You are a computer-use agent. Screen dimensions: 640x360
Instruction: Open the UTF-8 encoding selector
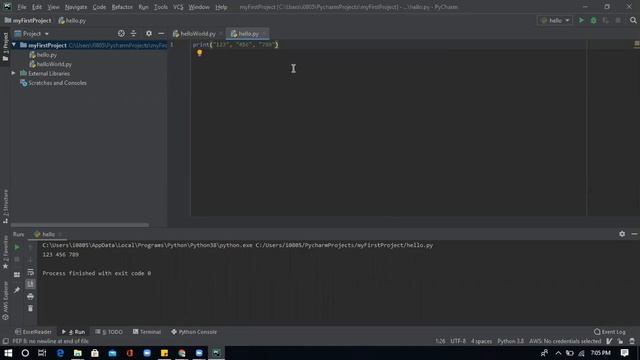click(458, 341)
